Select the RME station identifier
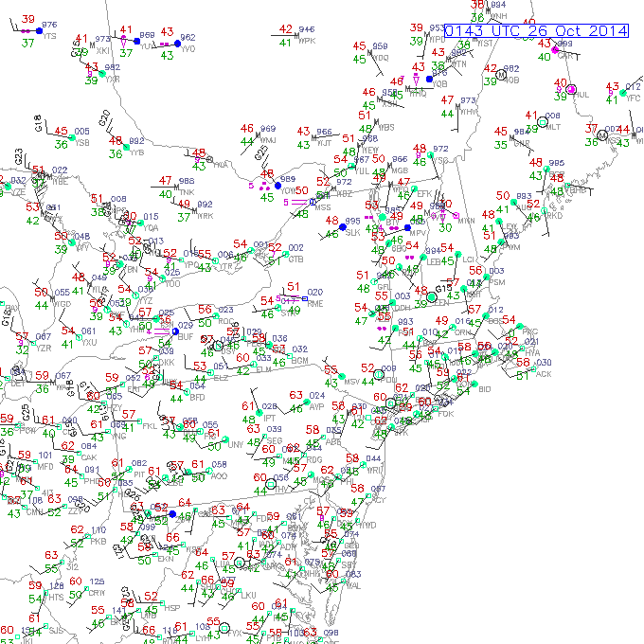Viewport: 644px width, 644px height. tap(315, 303)
